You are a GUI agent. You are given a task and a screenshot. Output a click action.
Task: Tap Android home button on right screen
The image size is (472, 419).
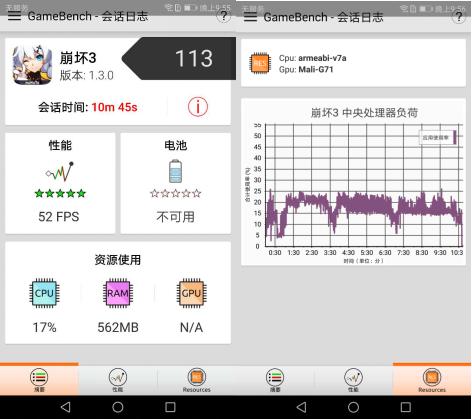353,407
